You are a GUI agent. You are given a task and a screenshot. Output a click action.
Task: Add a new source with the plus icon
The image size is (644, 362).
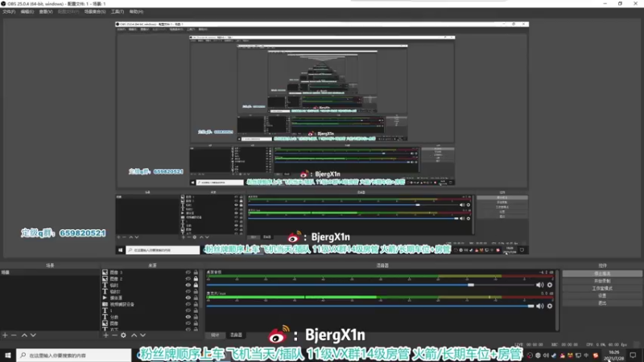105,335
